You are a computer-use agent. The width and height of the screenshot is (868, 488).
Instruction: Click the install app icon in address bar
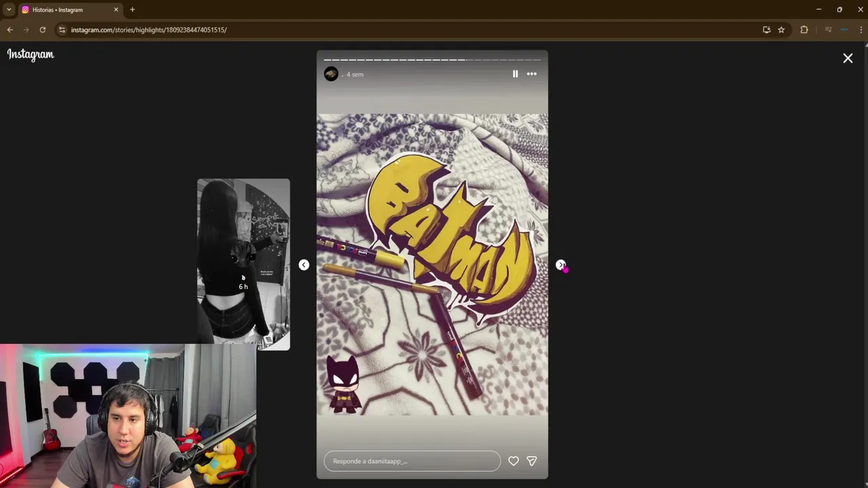[x=766, y=30]
